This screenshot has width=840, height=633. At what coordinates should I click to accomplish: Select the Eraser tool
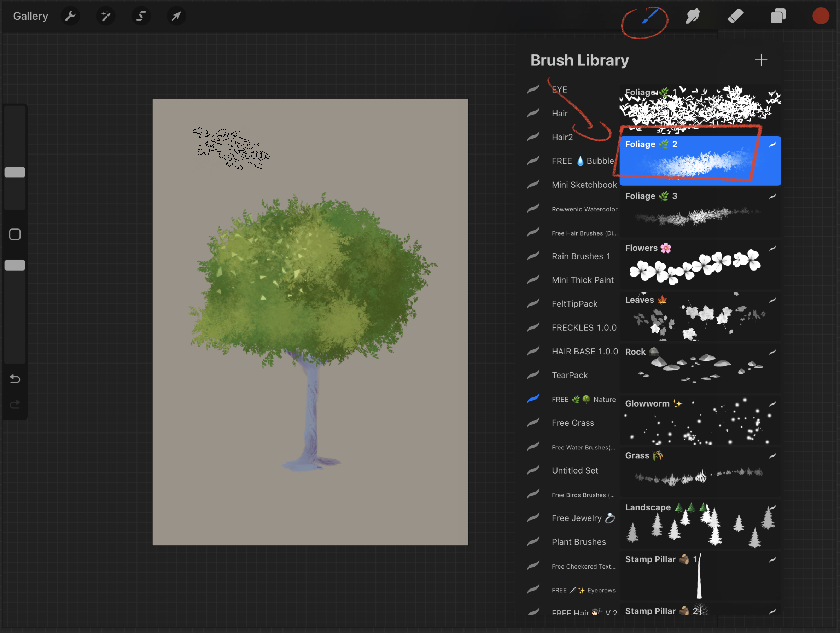point(735,16)
